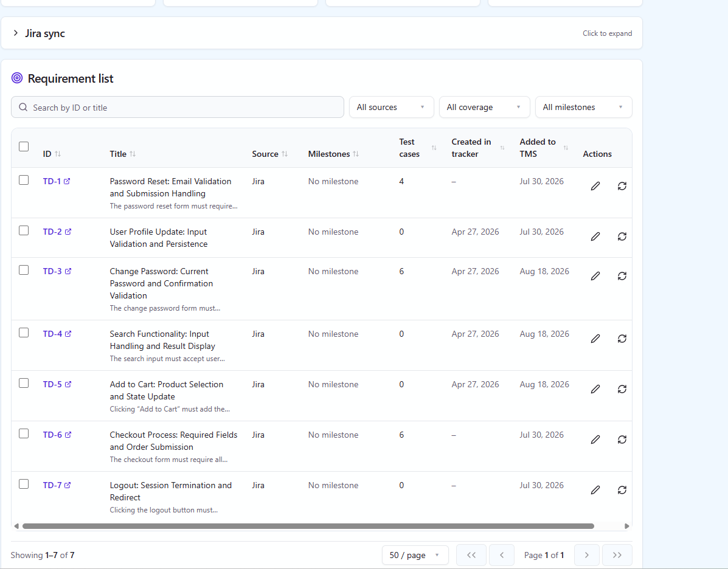Open the 50 / page size dropdown
Viewport: 728px width, 569px height.
tap(415, 555)
